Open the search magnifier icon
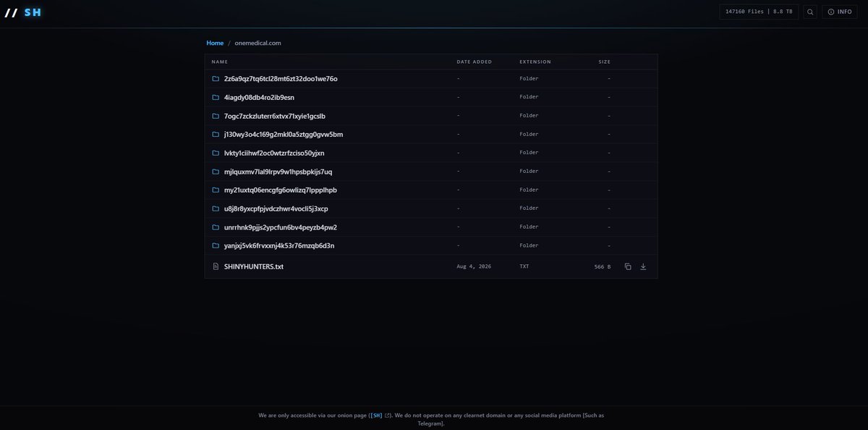868x430 pixels. point(810,12)
